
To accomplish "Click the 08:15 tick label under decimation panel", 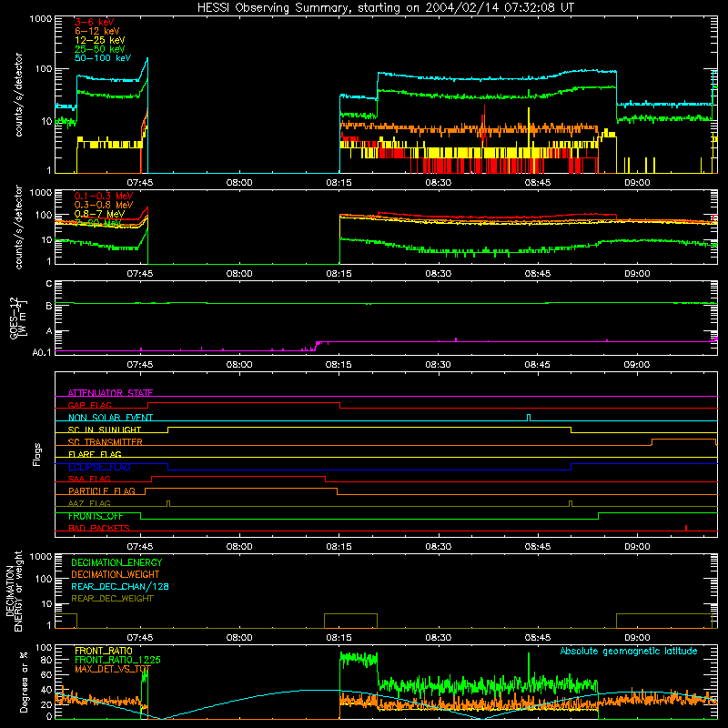I will 339,638.
